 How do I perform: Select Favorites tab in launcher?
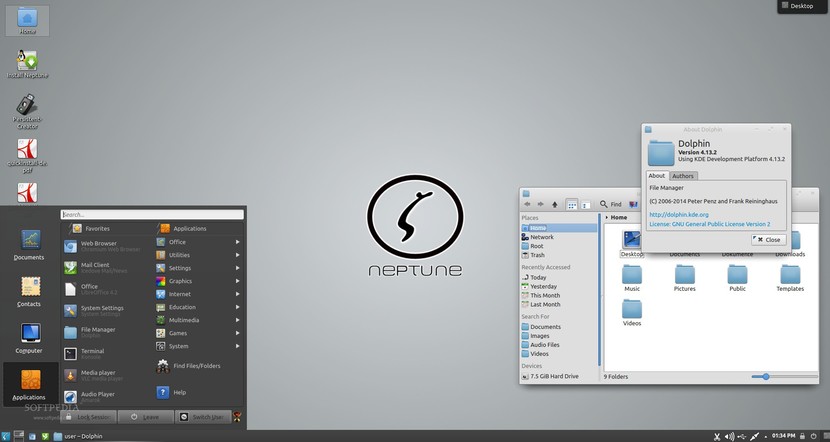point(92,229)
